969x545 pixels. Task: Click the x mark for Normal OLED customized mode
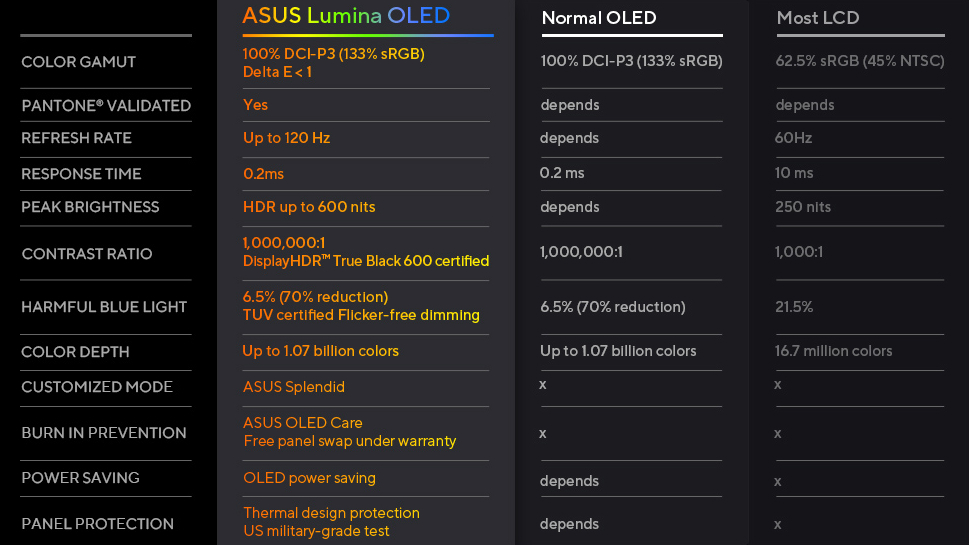point(543,384)
